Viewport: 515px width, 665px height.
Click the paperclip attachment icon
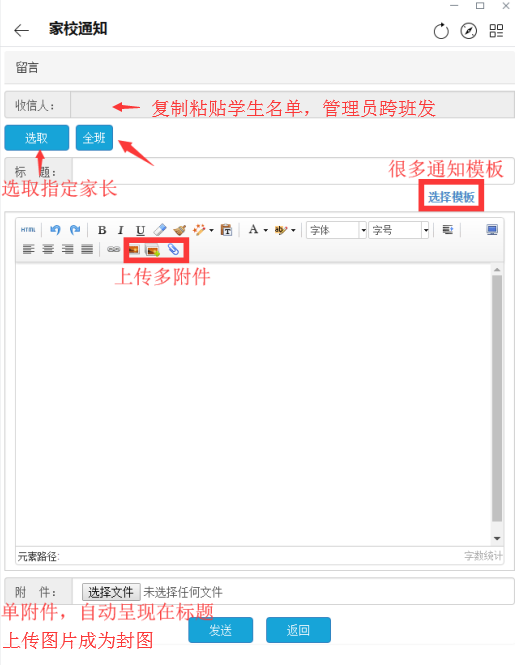(x=173, y=250)
